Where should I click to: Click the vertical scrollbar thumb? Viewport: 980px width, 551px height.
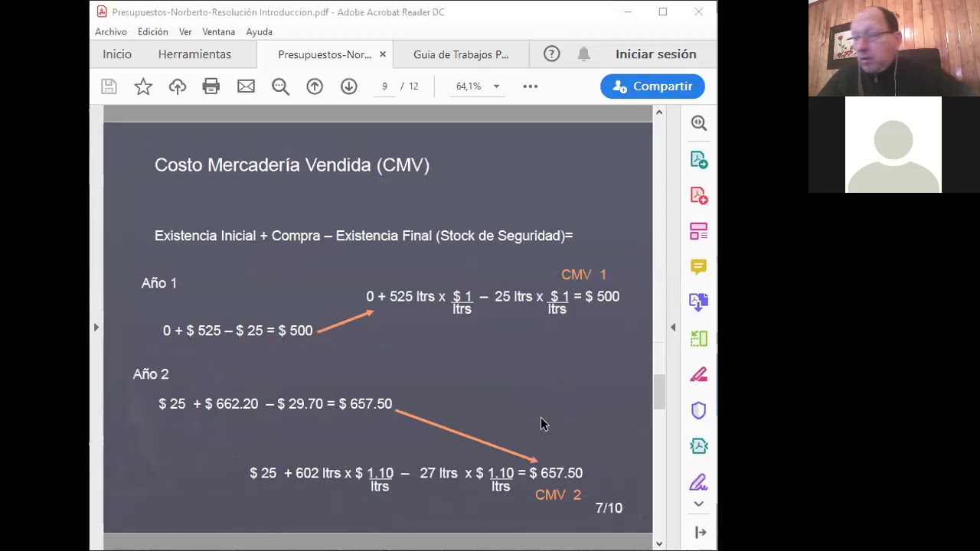point(659,392)
